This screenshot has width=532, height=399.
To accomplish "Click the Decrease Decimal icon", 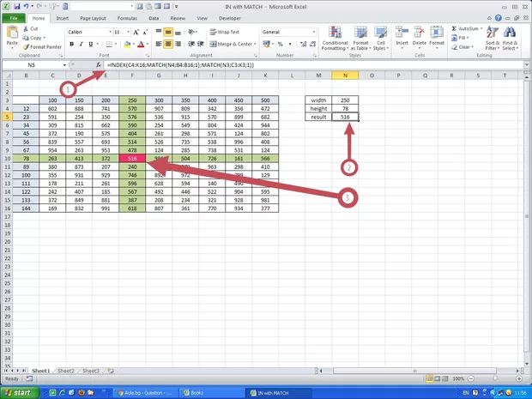I will tap(312, 44).
